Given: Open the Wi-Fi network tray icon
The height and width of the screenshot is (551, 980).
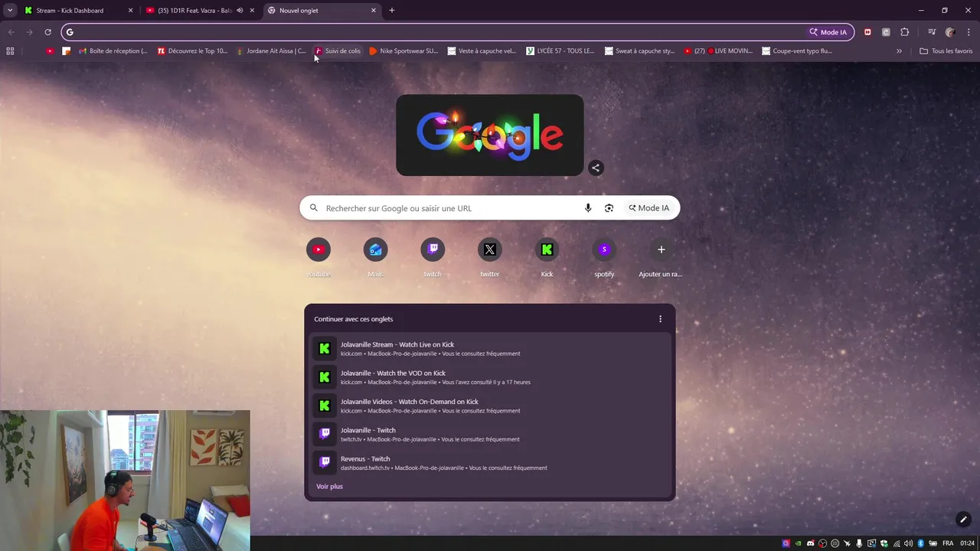Looking at the screenshot, I should tap(897, 543).
